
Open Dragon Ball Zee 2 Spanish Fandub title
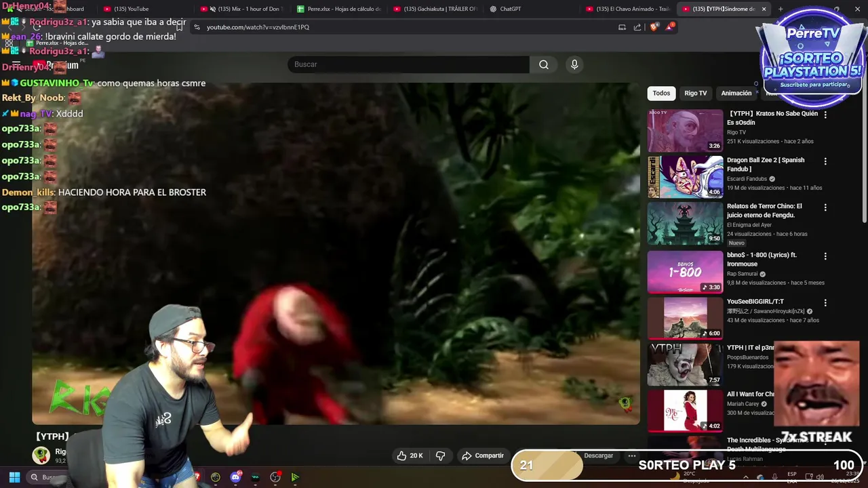(766, 165)
